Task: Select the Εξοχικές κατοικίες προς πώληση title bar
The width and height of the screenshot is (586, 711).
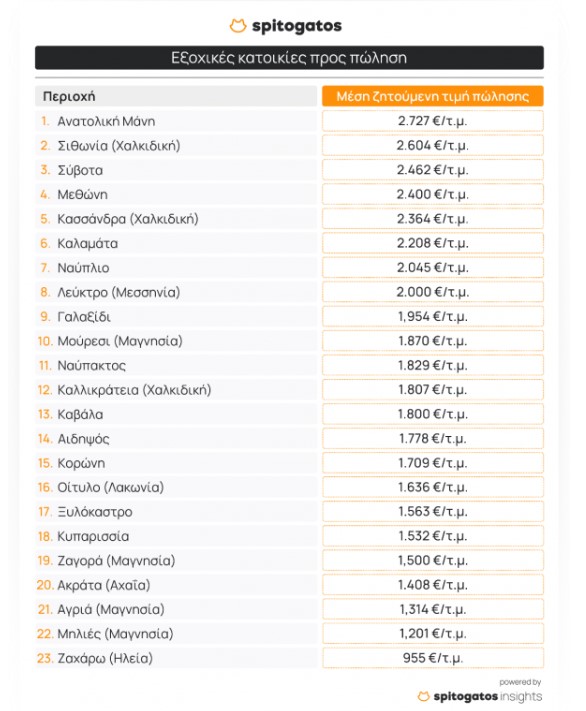Action: click(289, 58)
